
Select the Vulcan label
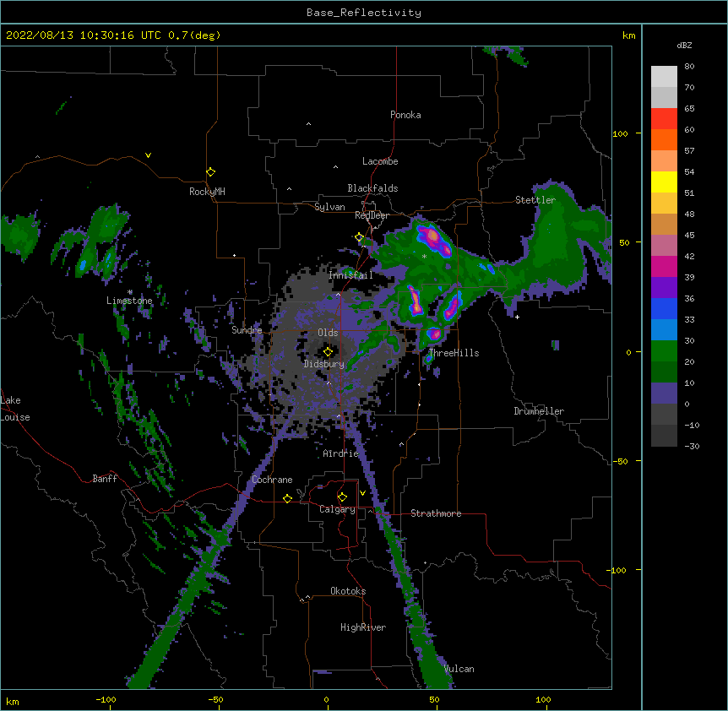click(x=459, y=669)
